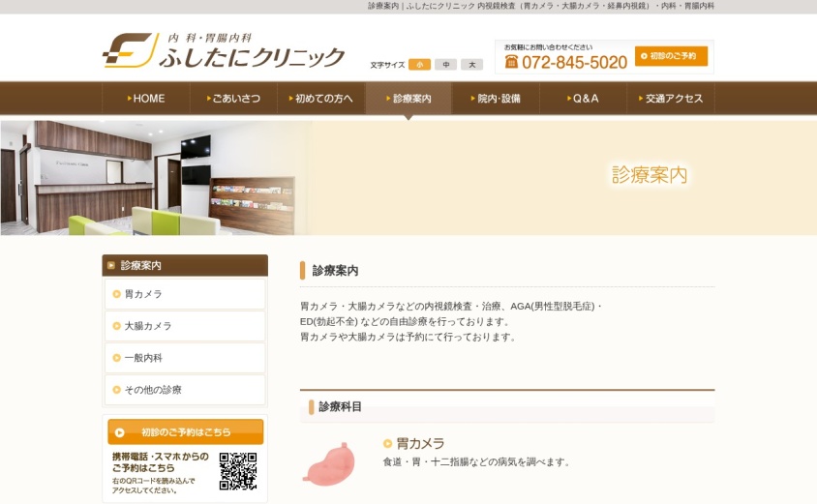Open the Q&A menu item
The image size is (817, 504).
pyautogui.click(x=583, y=99)
